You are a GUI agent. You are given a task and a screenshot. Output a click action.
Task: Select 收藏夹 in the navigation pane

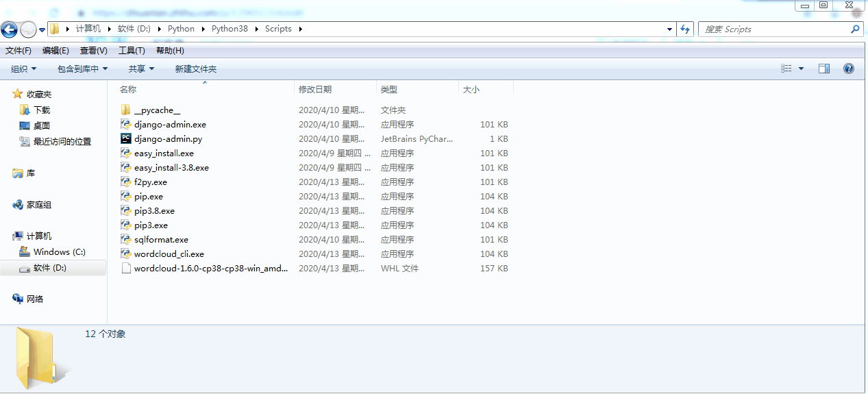(x=39, y=95)
